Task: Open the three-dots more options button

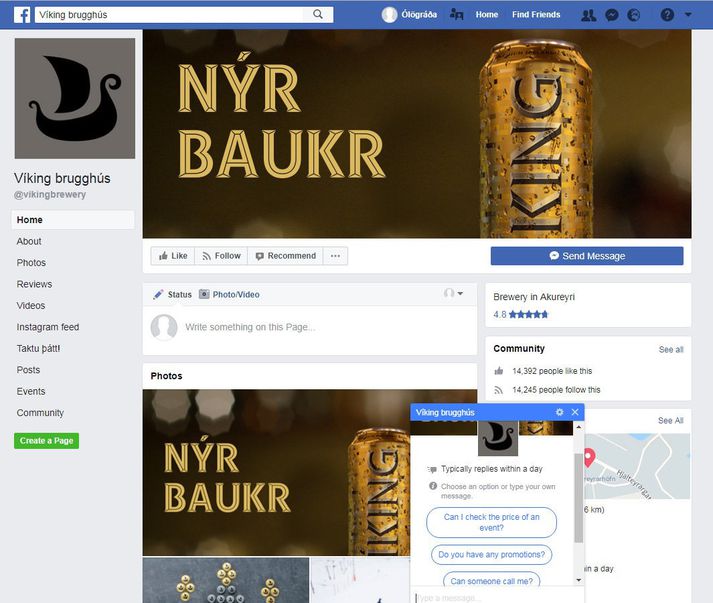Action: (x=335, y=256)
